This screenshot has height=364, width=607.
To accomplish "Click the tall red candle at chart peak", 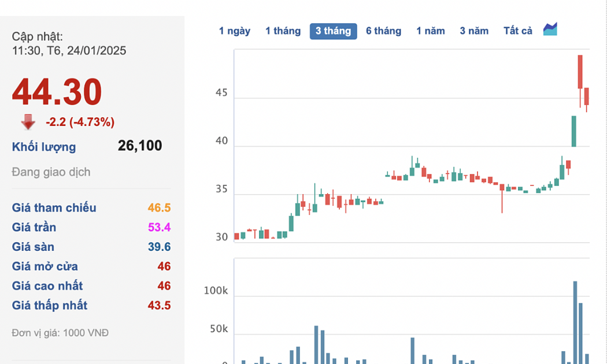I will pyautogui.click(x=580, y=72).
